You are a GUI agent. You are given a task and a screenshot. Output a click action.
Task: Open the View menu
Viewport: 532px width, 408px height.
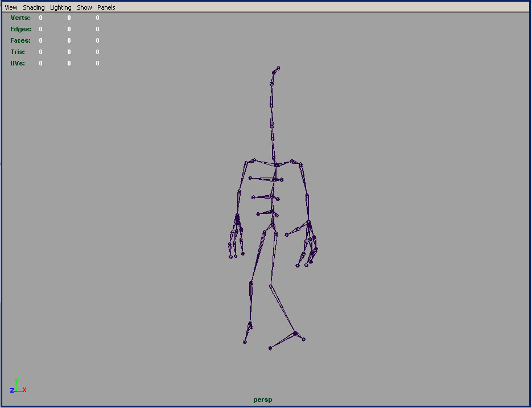(11, 7)
